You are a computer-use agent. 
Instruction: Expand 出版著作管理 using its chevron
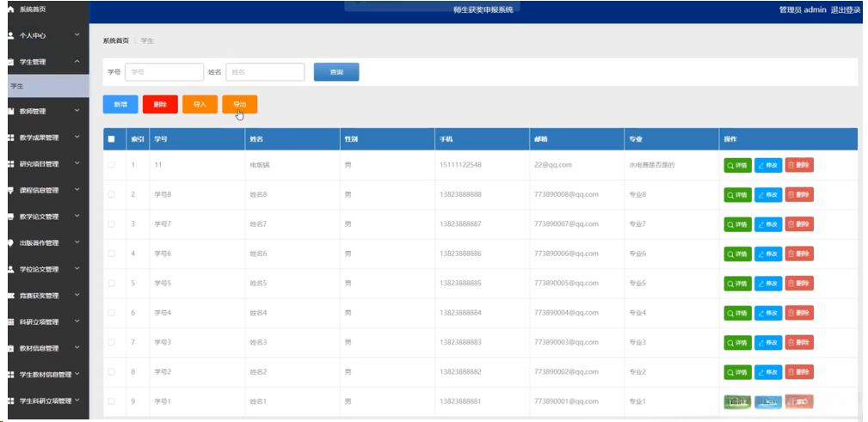click(x=77, y=242)
